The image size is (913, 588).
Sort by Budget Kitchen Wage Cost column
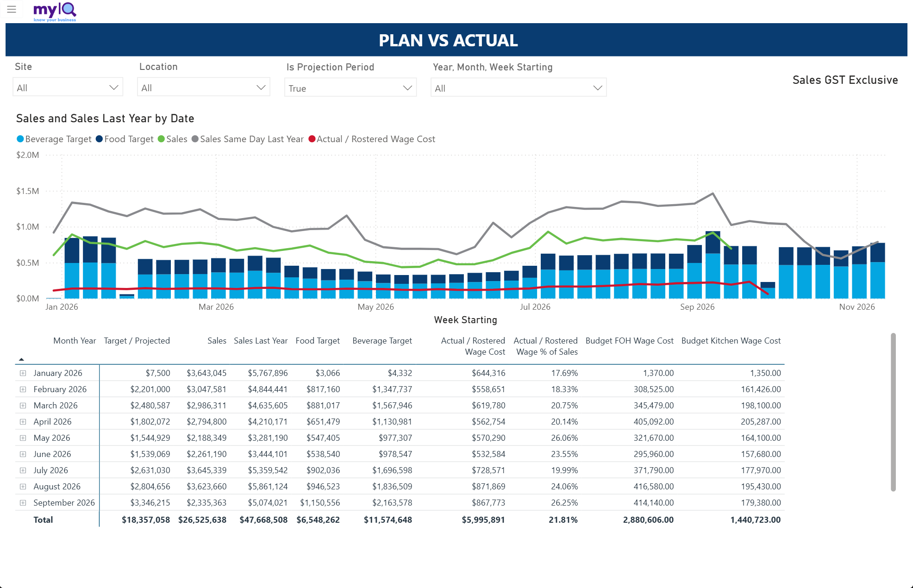[731, 341]
